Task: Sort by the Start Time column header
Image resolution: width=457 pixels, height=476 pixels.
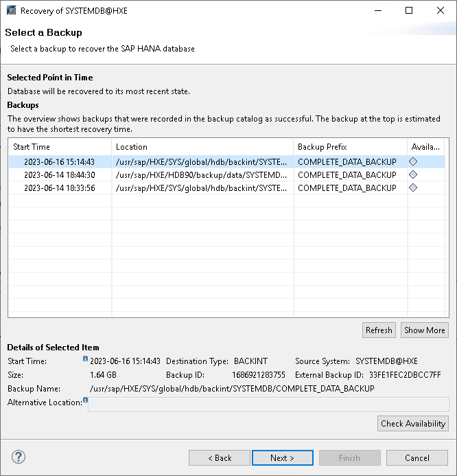Action: 60,147
